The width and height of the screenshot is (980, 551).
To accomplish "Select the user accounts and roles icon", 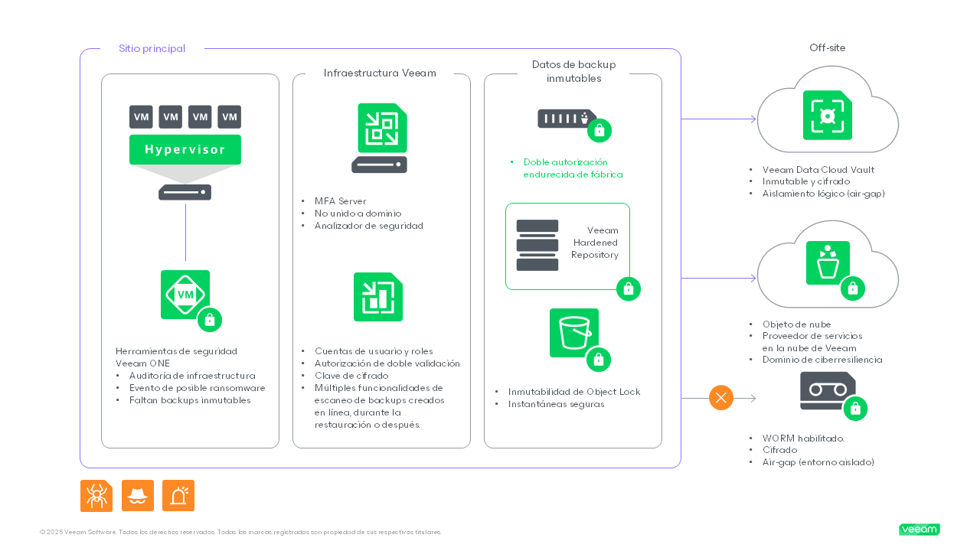I will [377, 297].
